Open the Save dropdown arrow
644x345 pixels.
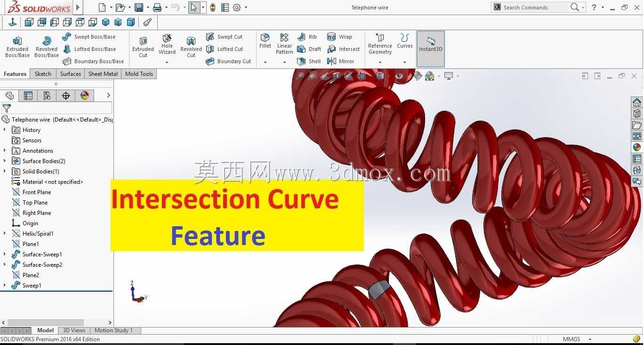coord(147,8)
